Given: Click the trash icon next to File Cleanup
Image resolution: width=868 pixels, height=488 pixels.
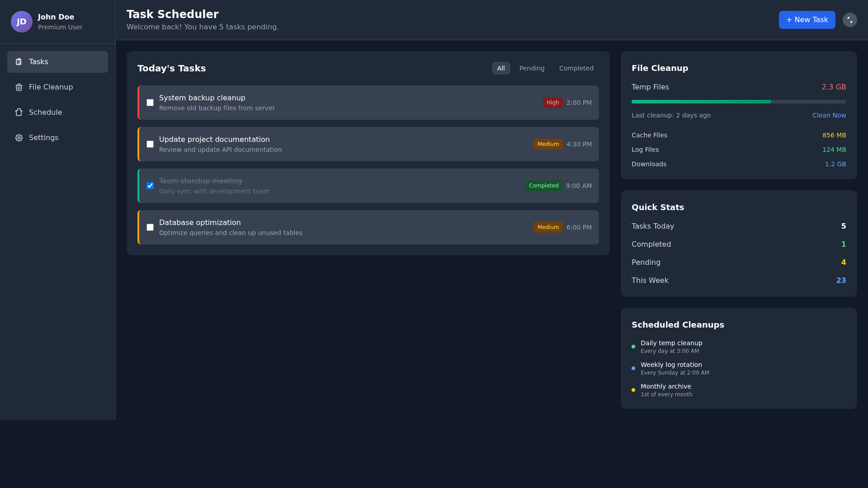Looking at the screenshot, I should [19, 87].
